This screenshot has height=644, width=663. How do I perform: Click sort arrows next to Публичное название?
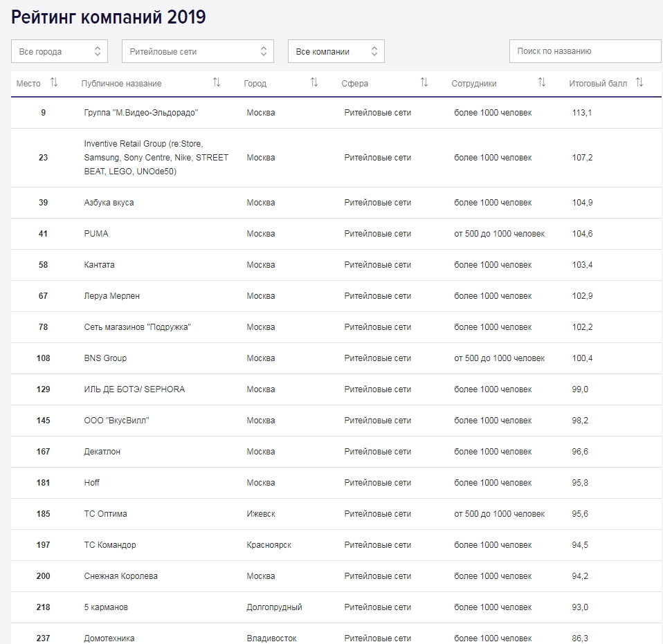click(217, 83)
